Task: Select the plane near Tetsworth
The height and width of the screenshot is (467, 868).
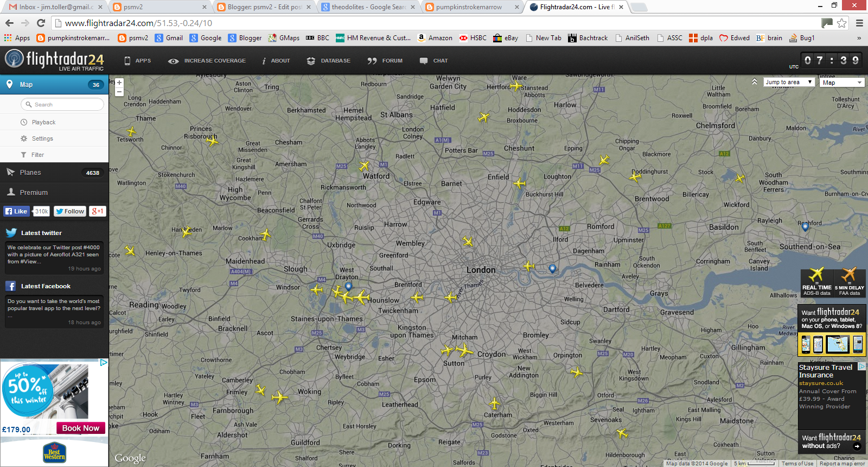Action: (x=131, y=131)
